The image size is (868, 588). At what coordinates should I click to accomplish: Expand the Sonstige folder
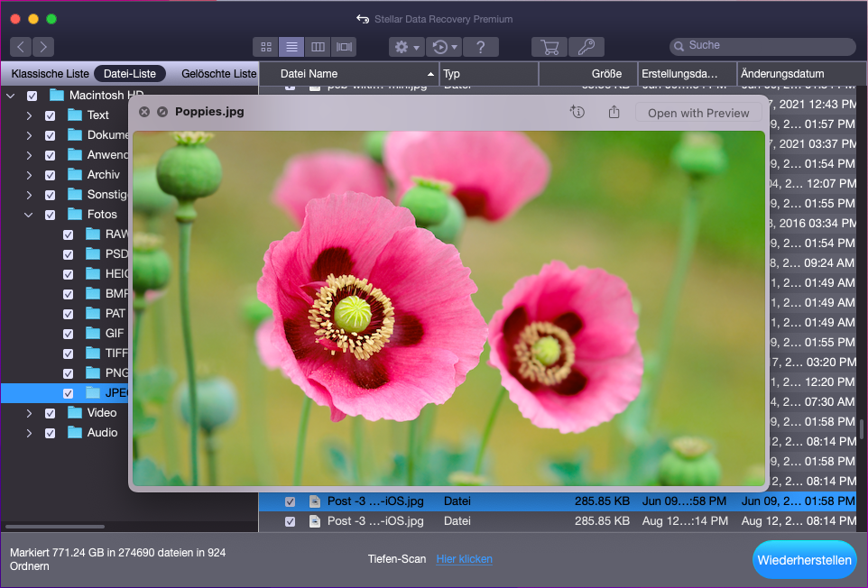coord(29,196)
